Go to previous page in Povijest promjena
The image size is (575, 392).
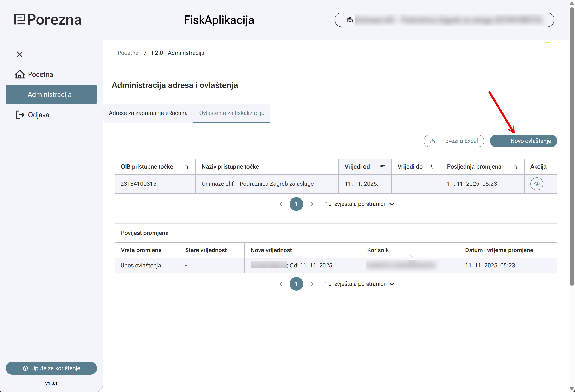pos(281,284)
